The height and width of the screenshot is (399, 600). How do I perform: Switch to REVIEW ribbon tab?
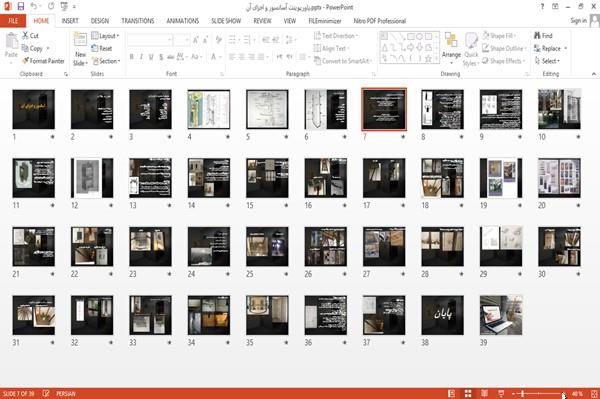262,21
